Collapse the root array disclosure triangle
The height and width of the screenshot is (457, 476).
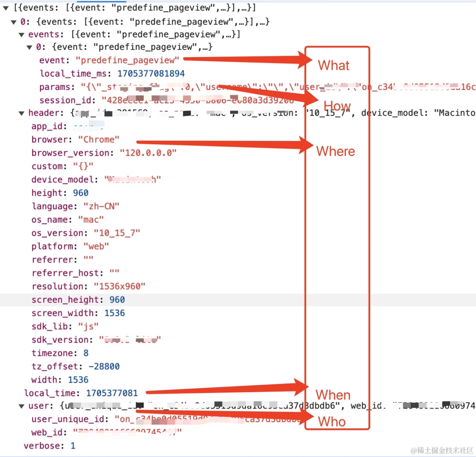(6, 8)
